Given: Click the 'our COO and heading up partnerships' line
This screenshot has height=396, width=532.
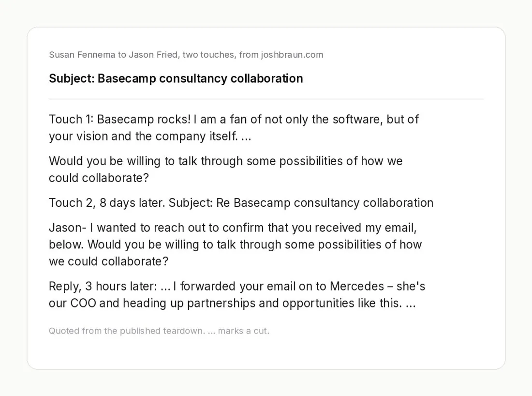Looking at the screenshot, I should point(232,303).
